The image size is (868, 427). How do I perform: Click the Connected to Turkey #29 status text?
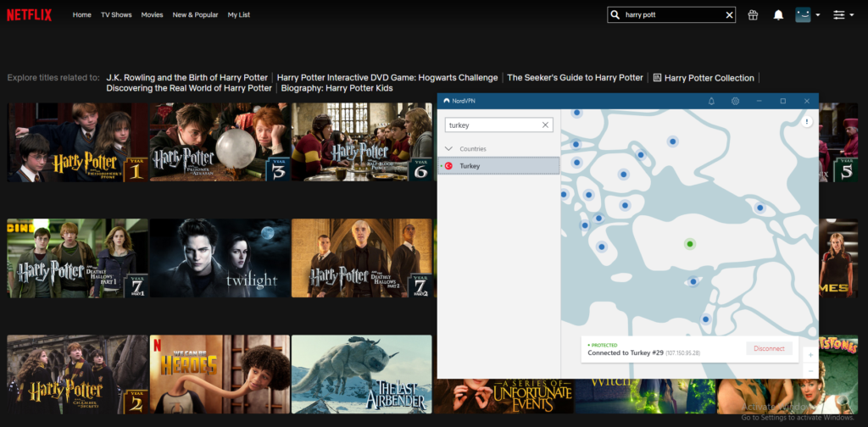point(626,353)
